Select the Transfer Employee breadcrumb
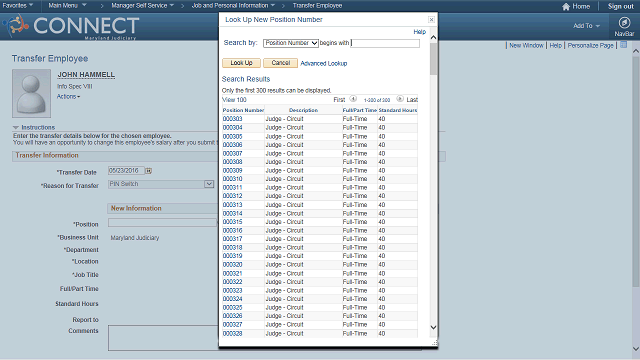This screenshot has width=640, height=360. pyautogui.click(x=317, y=5)
